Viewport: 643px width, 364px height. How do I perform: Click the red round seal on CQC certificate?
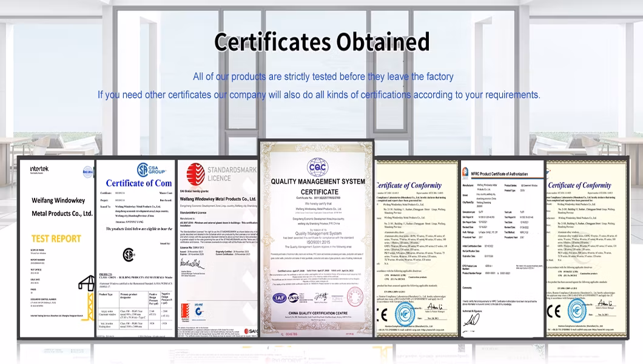(x=355, y=297)
